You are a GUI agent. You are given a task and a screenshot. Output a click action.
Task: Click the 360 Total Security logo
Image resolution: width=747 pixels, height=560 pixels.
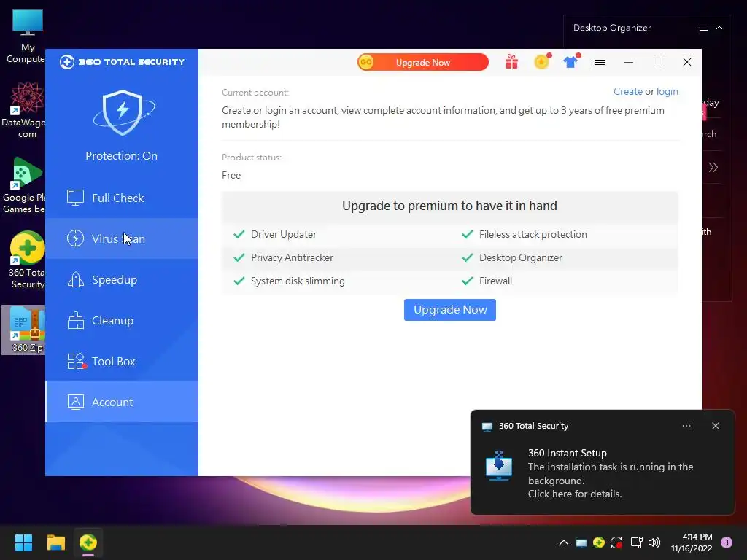pyautogui.click(x=122, y=62)
